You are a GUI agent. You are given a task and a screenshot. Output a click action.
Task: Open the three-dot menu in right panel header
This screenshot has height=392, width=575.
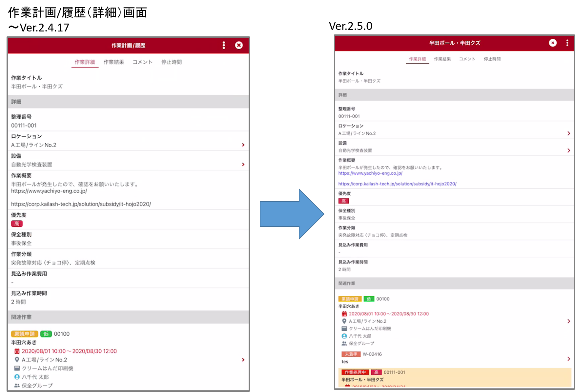tap(567, 43)
